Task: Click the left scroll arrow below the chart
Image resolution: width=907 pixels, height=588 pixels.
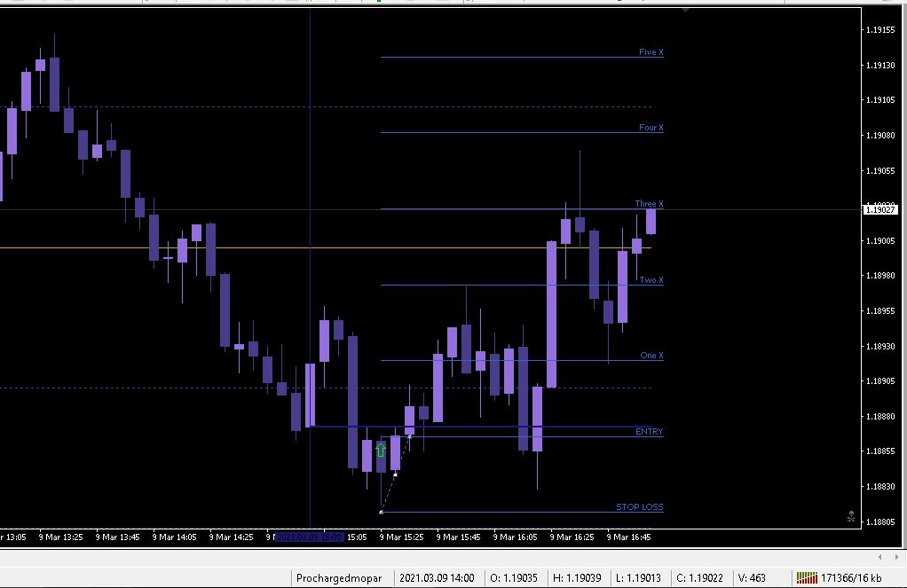Action: [x=879, y=557]
